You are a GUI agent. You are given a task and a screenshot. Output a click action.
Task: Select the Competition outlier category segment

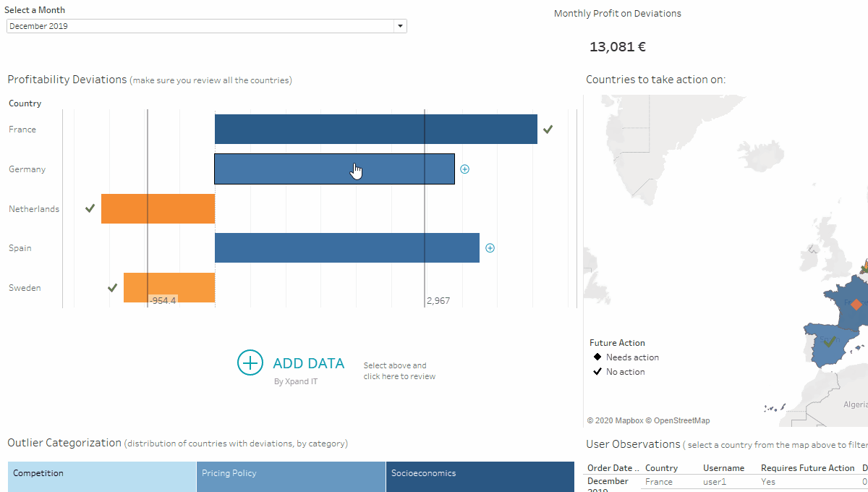point(101,476)
